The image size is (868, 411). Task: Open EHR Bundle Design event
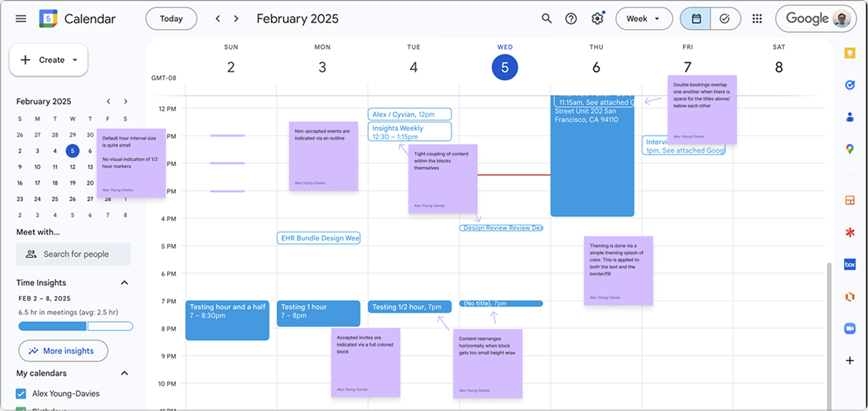(x=318, y=238)
